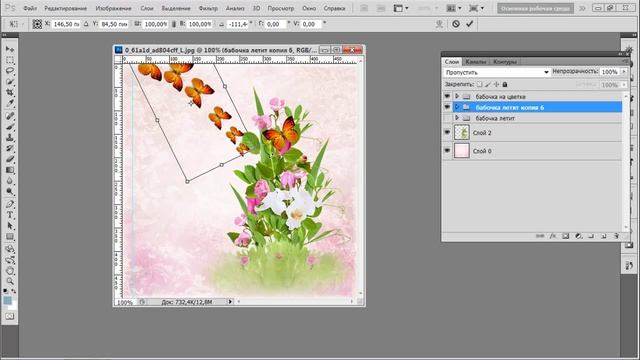640x360 pixels.
Task: Select the Horizontal Type tool
Action: click(10, 215)
